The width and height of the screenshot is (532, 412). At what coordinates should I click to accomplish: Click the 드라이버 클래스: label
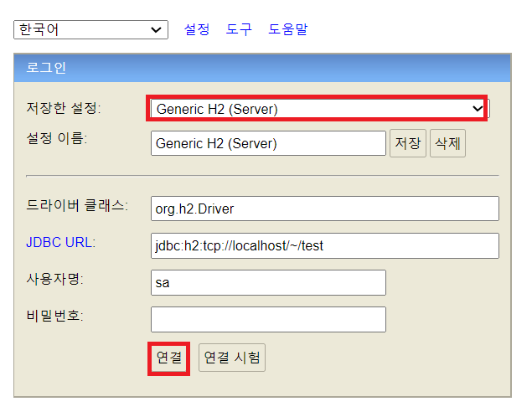77,205
